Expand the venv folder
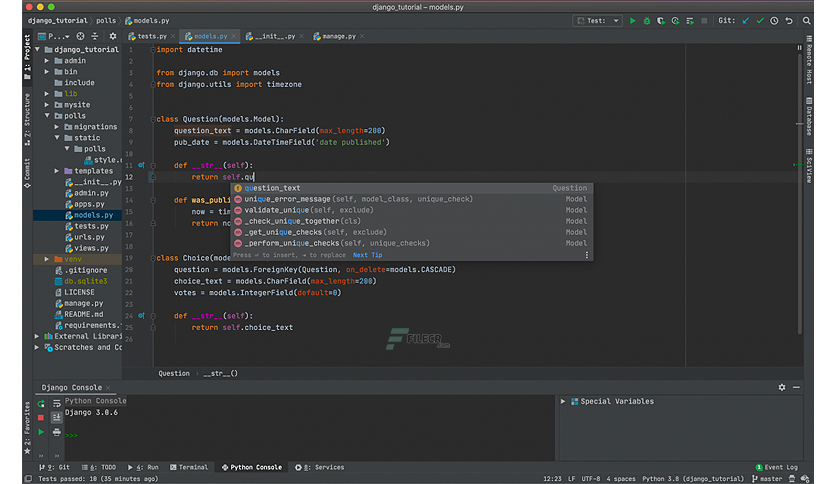This screenshot has width=836, height=484. point(47,259)
